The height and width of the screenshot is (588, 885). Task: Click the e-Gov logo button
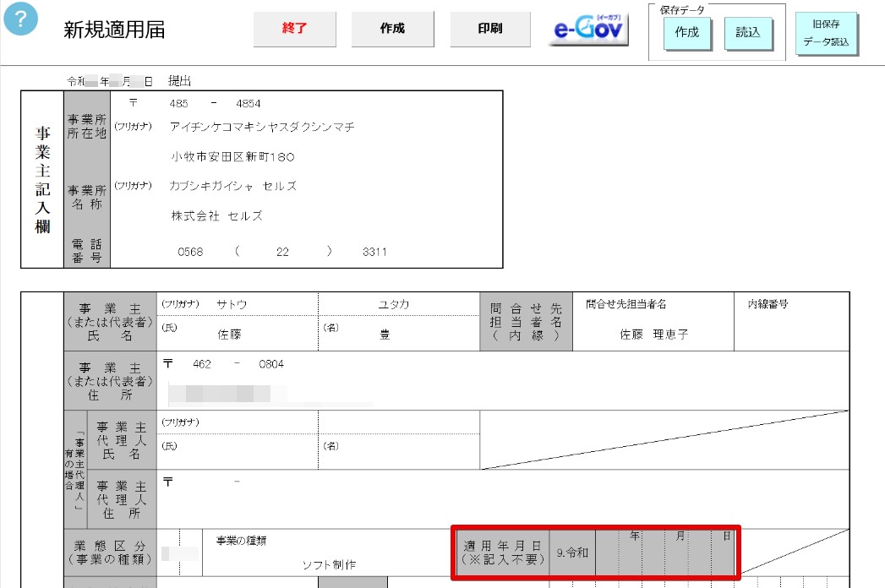point(587,28)
